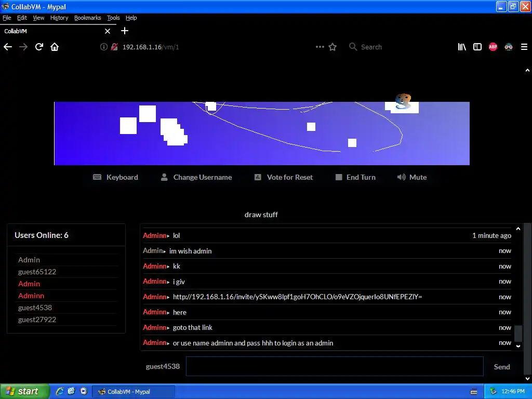
Task: Select user guest65122 in users list
Action: 37,272
